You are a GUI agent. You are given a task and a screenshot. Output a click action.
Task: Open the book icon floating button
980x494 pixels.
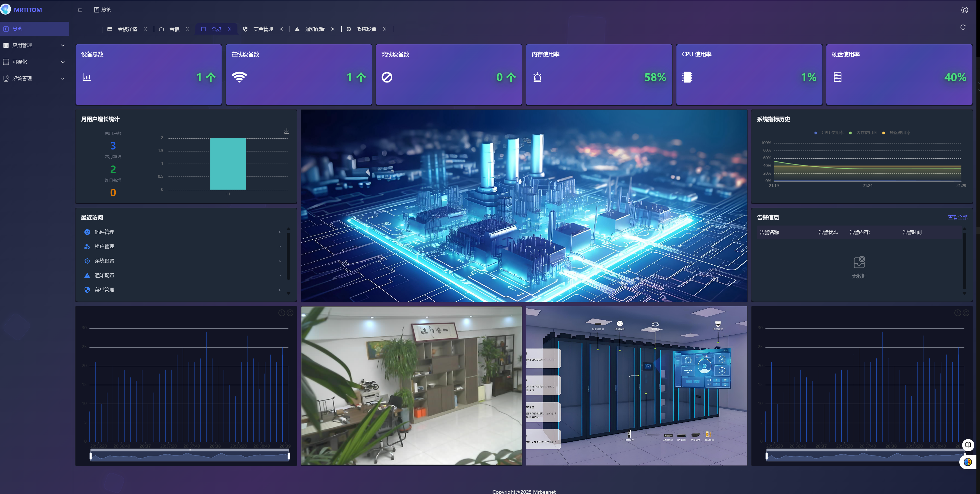968,444
